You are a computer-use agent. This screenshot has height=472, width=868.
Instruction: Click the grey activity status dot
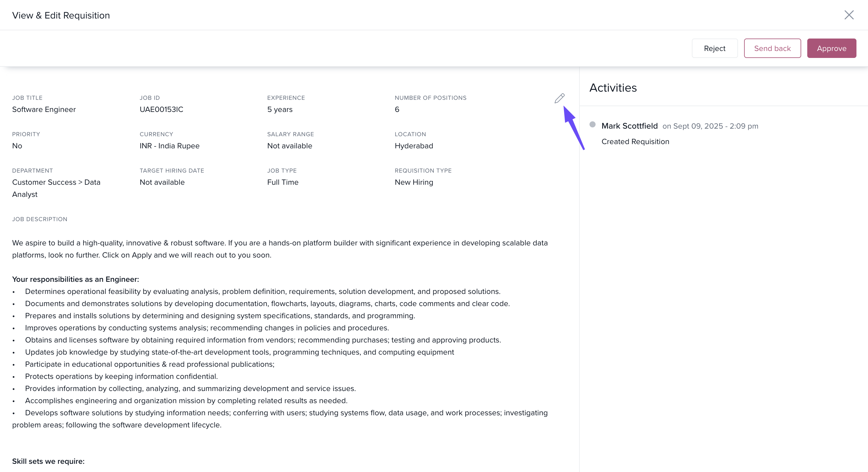point(592,125)
